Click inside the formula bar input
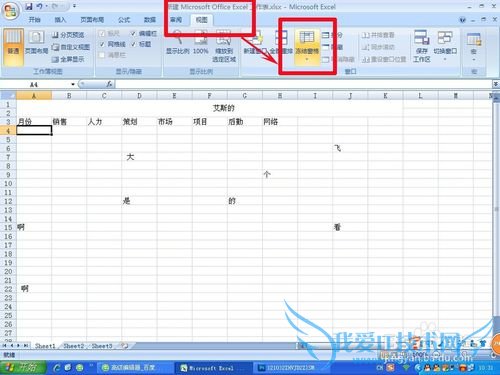Image resolution: width=500 pixels, height=375 pixels. click(303, 84)
